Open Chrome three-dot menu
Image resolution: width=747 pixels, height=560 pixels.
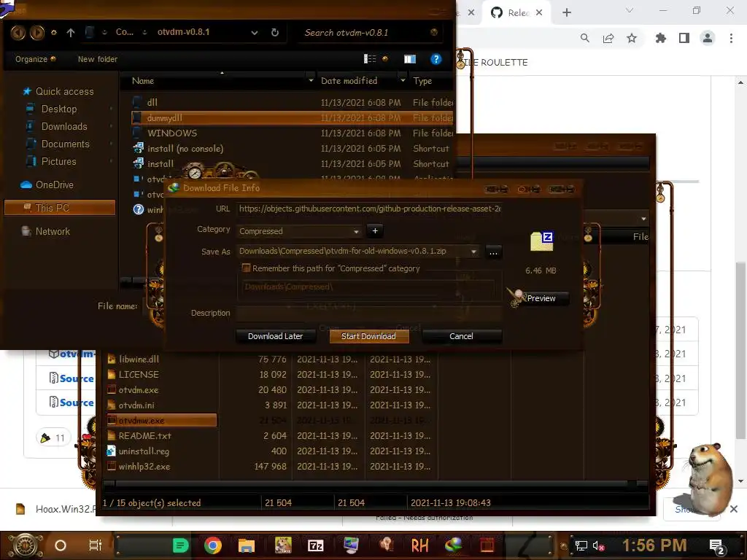click(x=731, y=38)
